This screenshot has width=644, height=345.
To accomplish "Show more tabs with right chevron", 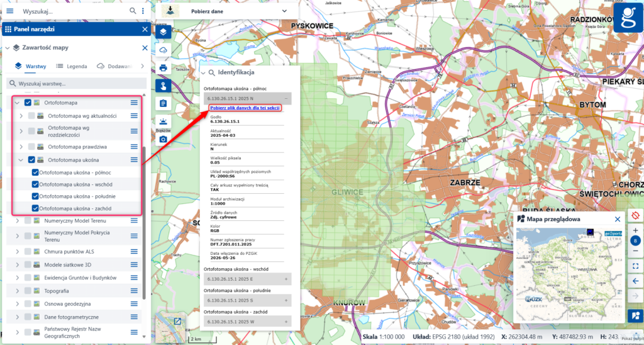I will click(143, 66).
